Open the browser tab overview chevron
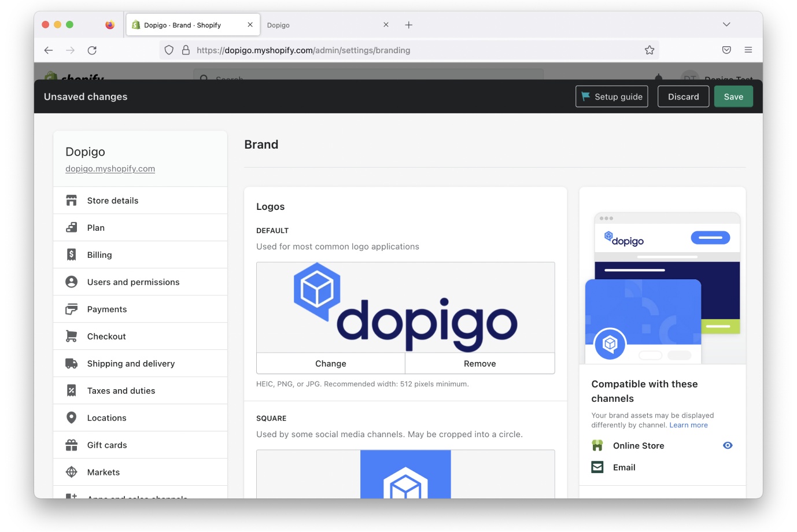The image size is (797, 532). tap(726, 24)
